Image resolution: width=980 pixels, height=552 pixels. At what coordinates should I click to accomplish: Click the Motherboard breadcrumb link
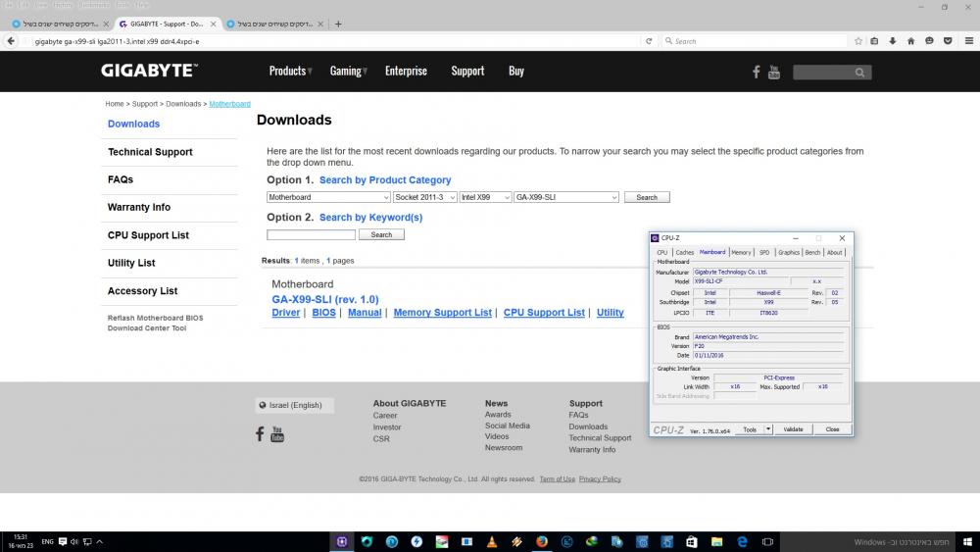pyautogui.click(x=229, y=104)
